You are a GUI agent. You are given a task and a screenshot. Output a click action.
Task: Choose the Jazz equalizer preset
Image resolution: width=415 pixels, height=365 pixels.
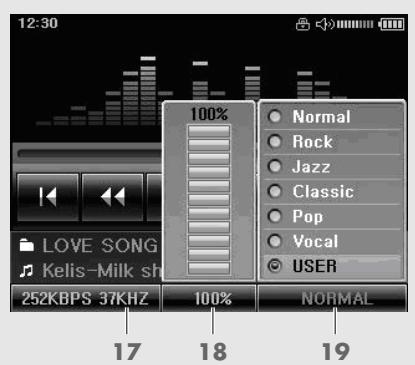coord(333,167)
